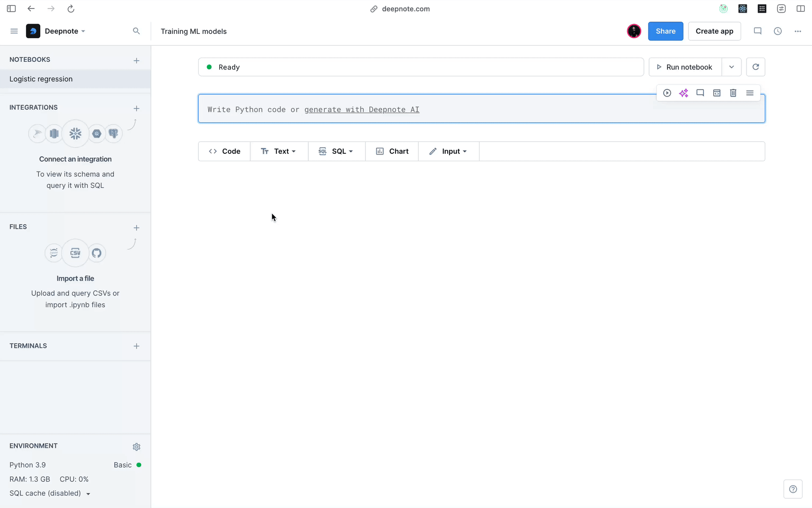Select the Chart block tab

391,151
